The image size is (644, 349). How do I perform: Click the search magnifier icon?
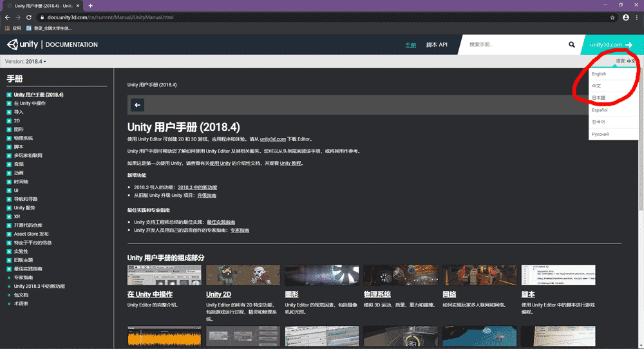coord(572,44)
